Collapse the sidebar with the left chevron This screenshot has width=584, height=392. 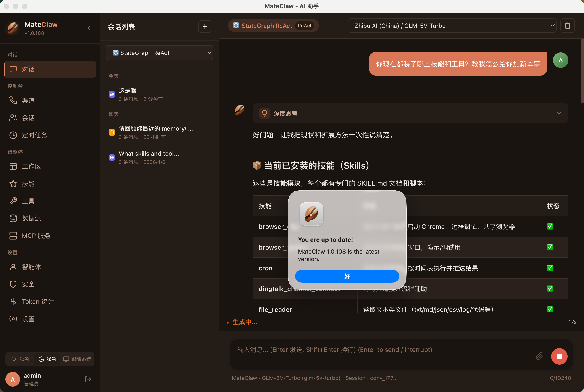point(89,28)
